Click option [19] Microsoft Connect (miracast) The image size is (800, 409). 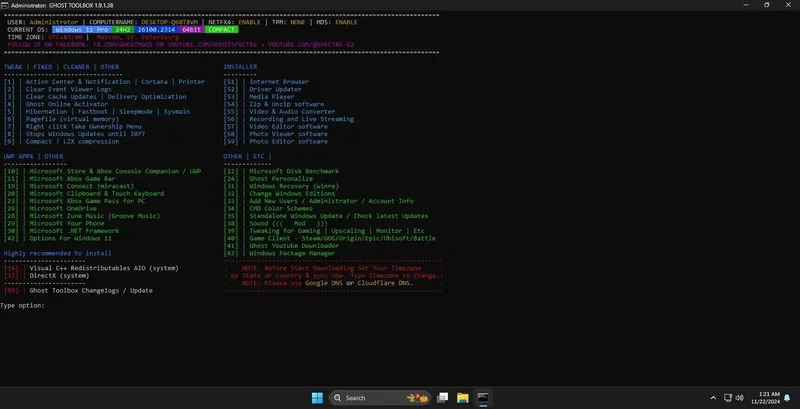click(x=69, y=186)
